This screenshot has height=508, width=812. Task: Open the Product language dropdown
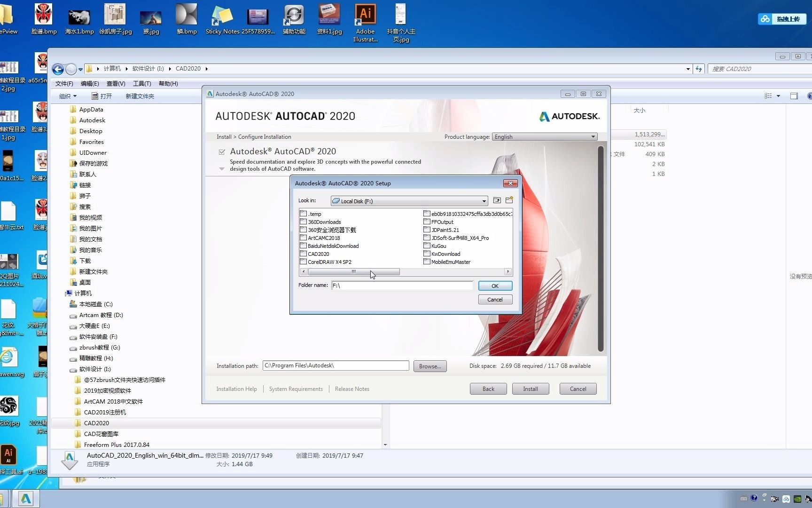[x=545, y=136]
